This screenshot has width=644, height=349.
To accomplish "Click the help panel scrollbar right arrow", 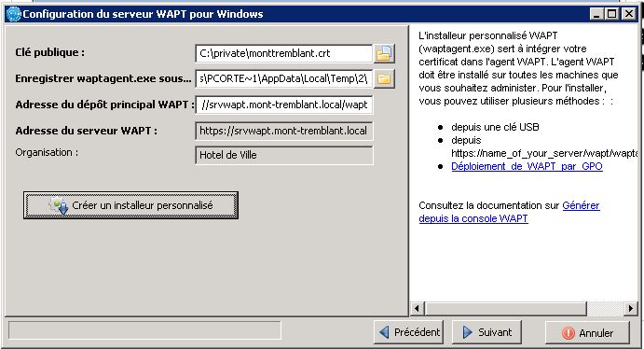I will (x=630, y=308).
